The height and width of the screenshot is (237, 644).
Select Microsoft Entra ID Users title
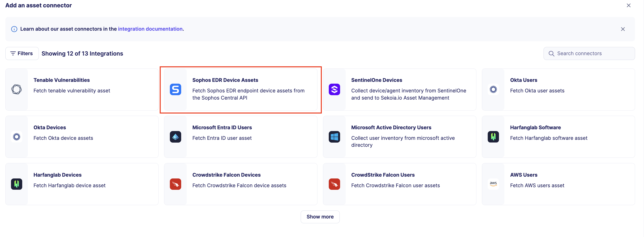222,127
